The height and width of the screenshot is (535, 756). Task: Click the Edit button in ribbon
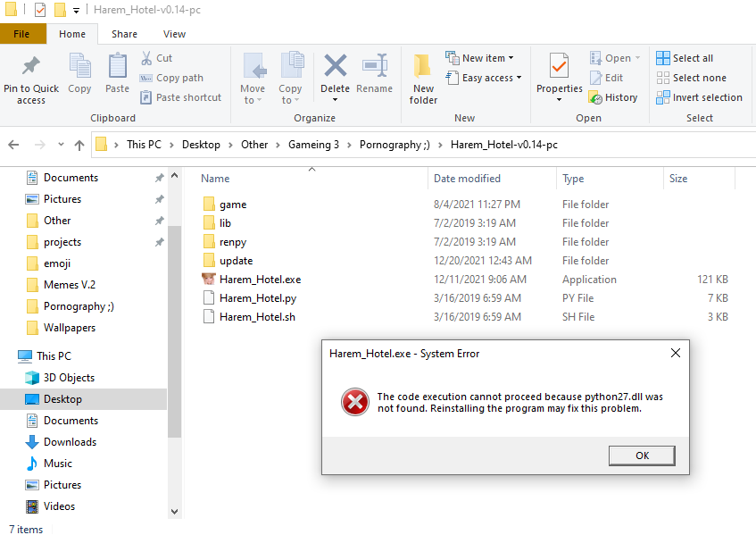[x=607, y=78]
